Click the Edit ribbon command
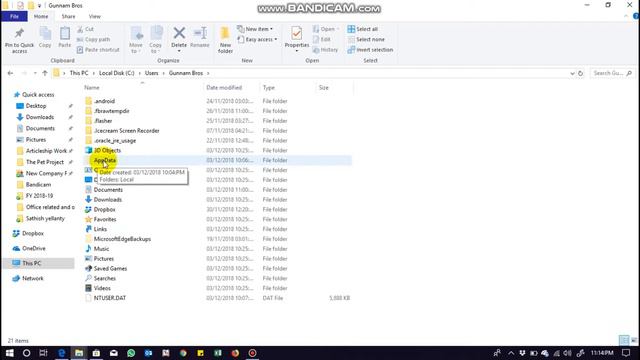The width and height of the screenshot is (640, 360). (x=322, y=39)
